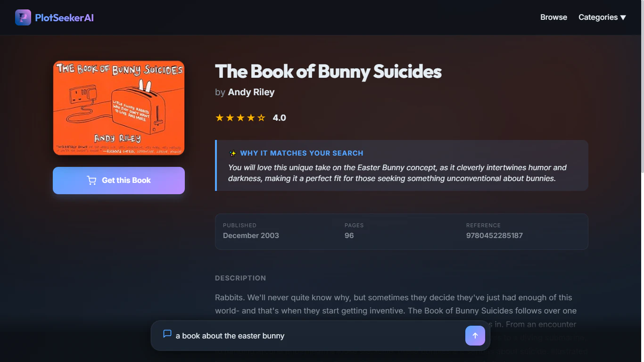644x362 pixels.
Task: Click the book title heading
Action: coord(328,72)
